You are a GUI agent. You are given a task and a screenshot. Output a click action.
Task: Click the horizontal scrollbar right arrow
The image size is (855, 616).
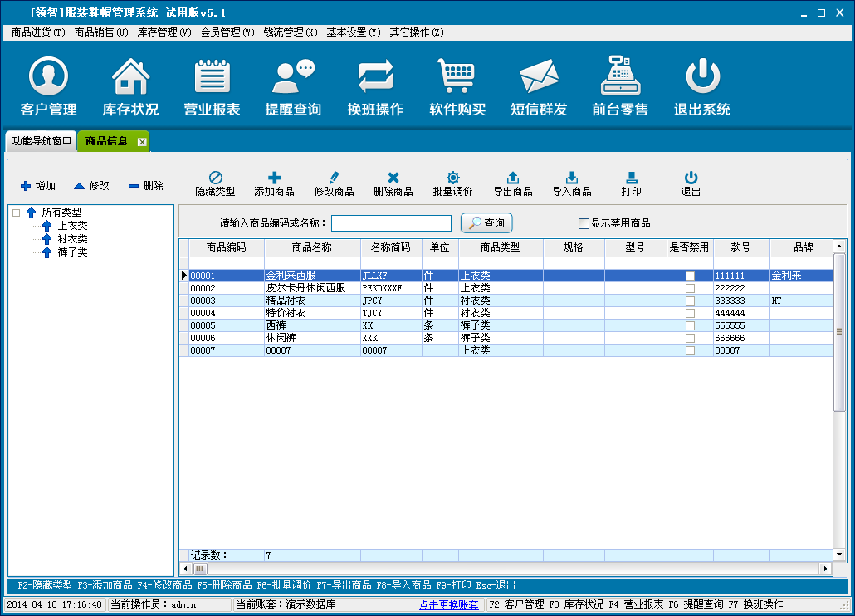point(825,570)
